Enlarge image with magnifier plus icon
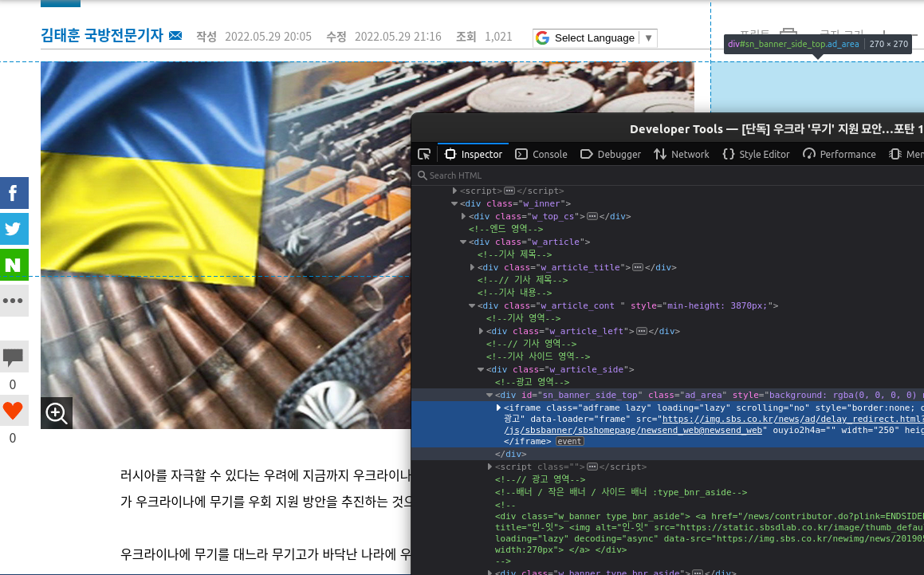The image size is (924, 575). 57,413
